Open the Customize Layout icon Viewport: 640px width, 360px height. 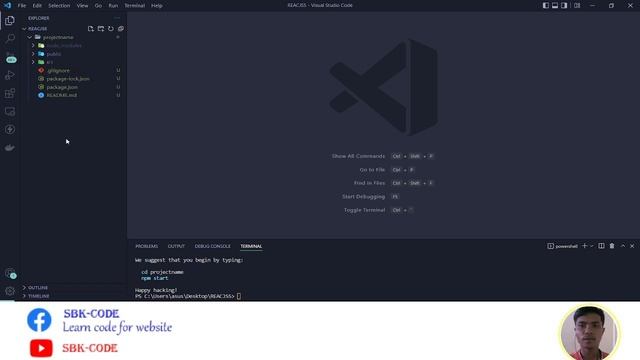click(577, 5)
